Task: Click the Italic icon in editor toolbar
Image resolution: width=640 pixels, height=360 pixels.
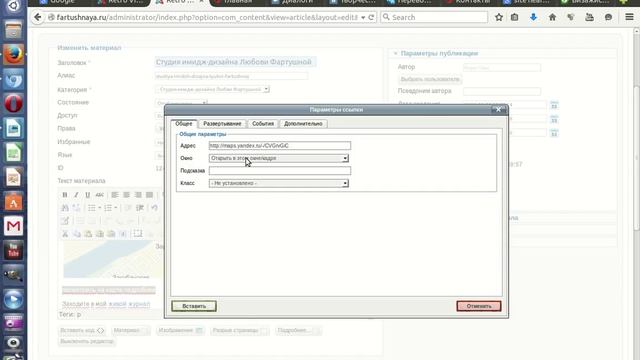Action: pos(76,195)
